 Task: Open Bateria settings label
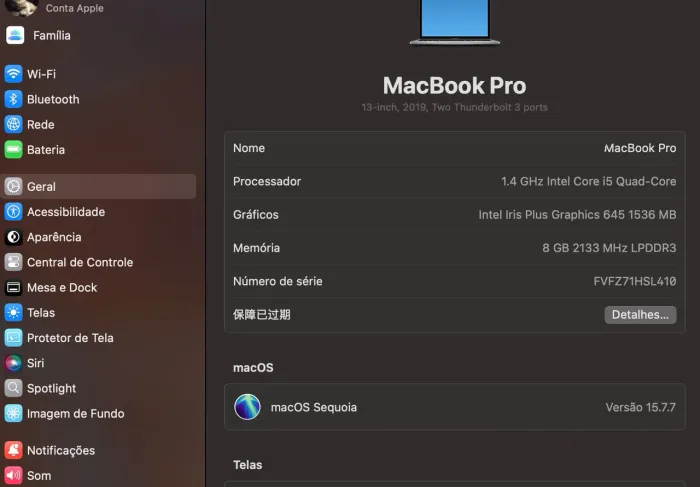[x=46, y=150]
